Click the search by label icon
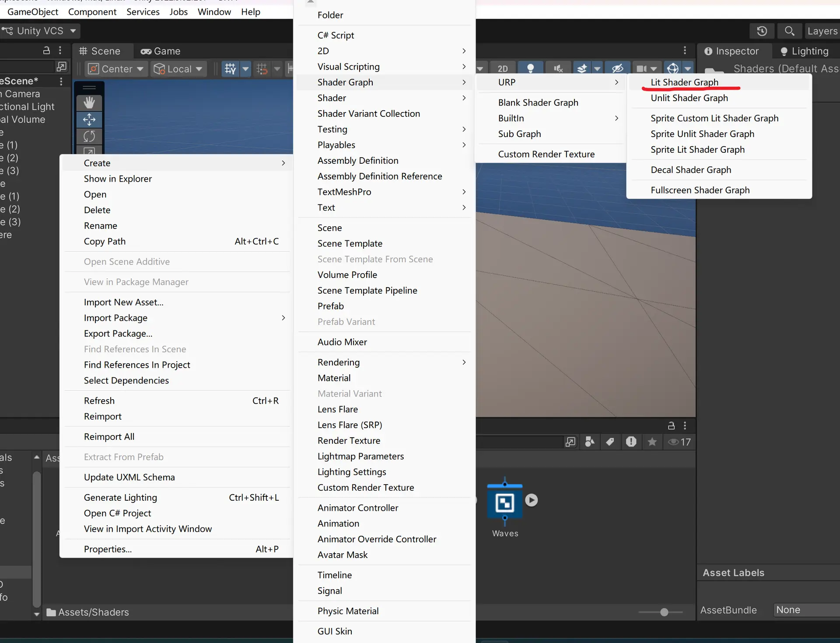Screen dimensions: 840x643 (610, 442)
